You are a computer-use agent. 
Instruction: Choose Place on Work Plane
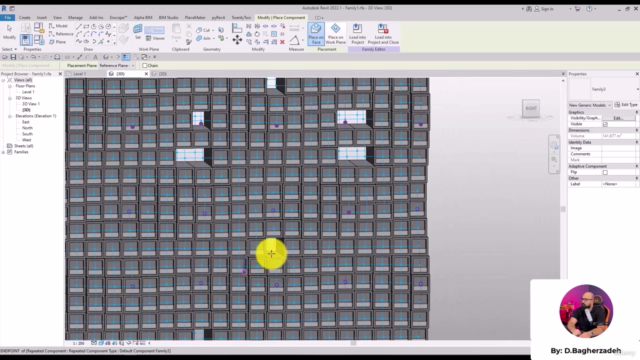click(x=336, y=33)
